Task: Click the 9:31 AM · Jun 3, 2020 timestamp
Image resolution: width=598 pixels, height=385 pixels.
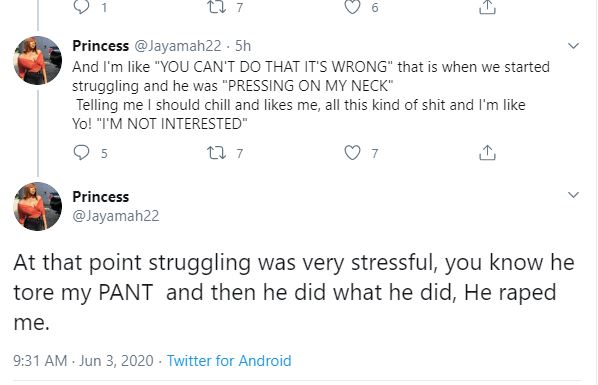Action: pyautogui.click(x=83, y=361)
